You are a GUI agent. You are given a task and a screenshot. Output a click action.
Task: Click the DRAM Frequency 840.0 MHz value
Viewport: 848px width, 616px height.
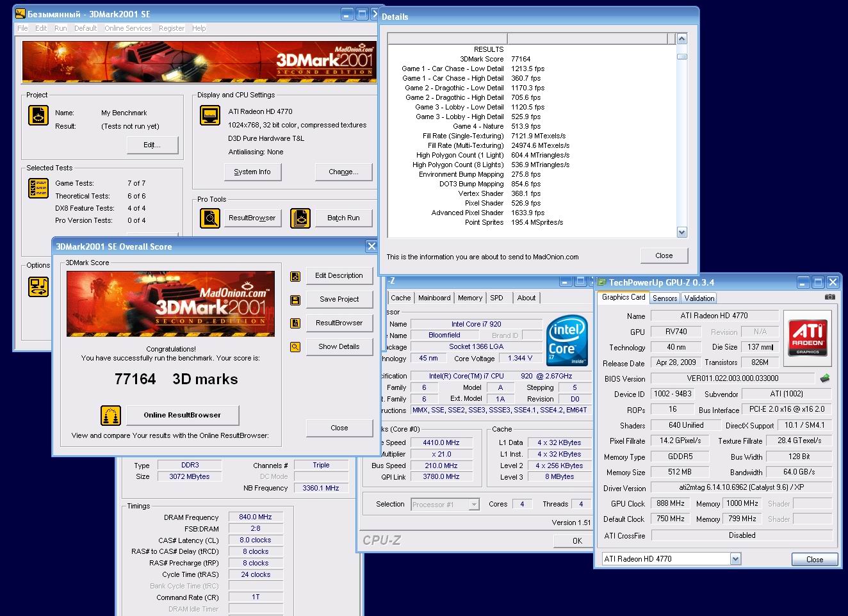[x=256, y=517]
